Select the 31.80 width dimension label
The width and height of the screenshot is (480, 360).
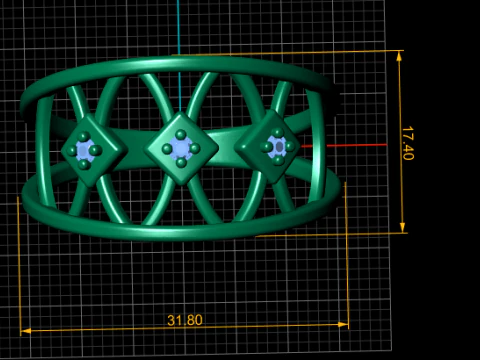point(185,320)
